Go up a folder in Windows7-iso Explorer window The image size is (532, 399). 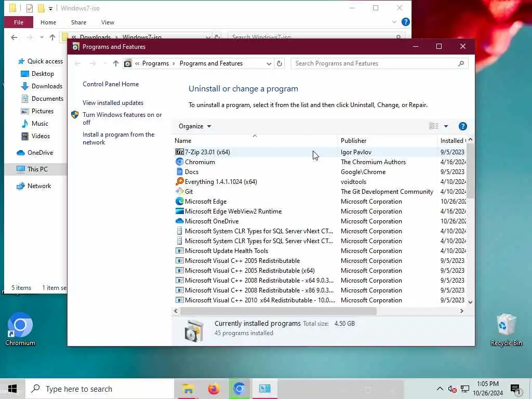(52, 37)
